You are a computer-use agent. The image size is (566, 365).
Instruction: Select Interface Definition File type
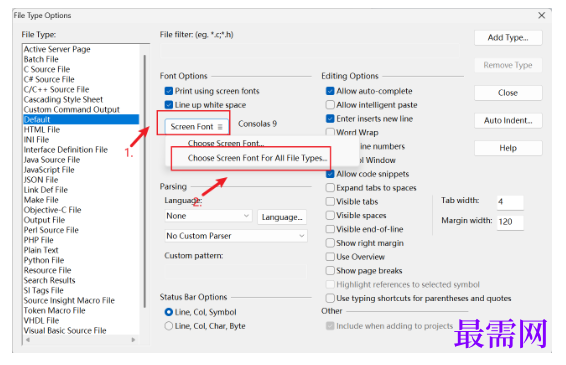[x=81, y=150]
